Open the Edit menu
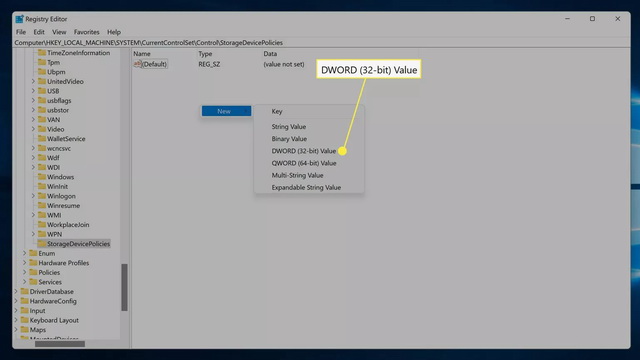640x360 pixels. click(x=39, y=32)
